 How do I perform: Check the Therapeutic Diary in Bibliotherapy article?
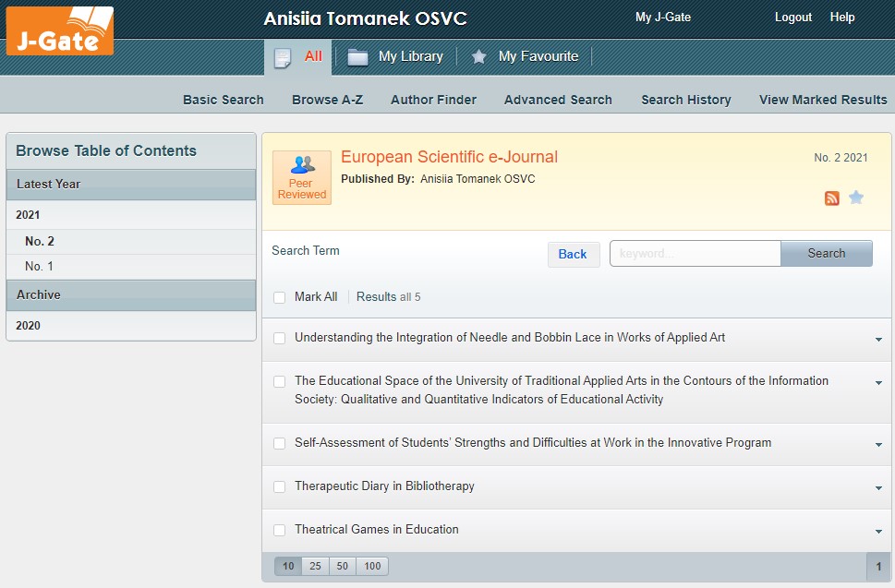click(x=280, y=486)
